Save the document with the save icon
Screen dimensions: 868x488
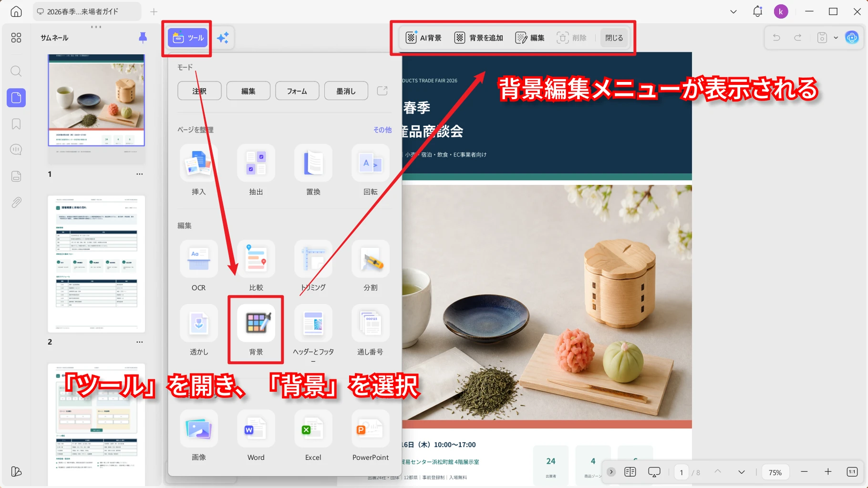point(822,38)
